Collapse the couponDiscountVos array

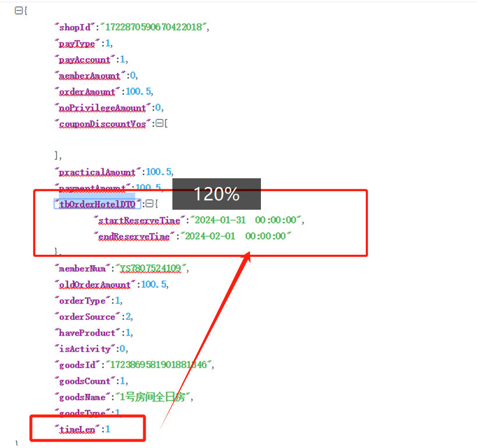pyautogui.click(x=160, y=124)
